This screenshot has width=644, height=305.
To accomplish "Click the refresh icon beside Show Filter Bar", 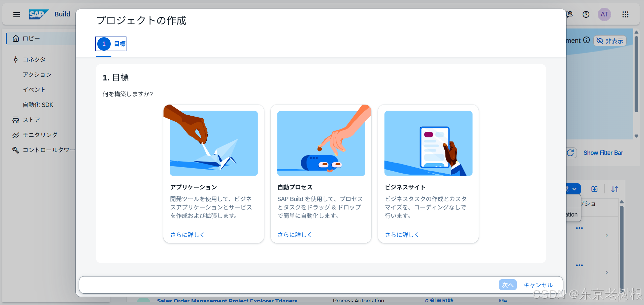I will tap(571, 153).
